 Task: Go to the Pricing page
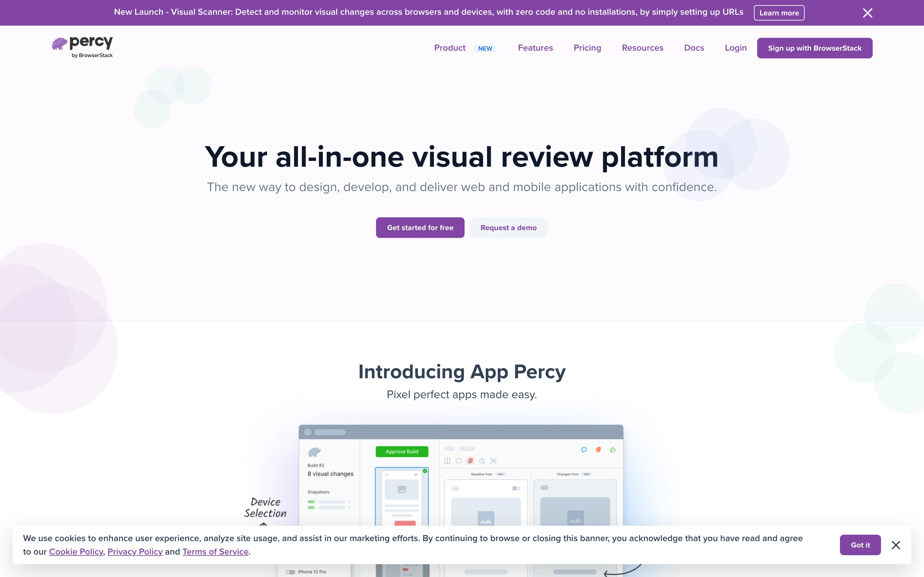pos(587,48)
